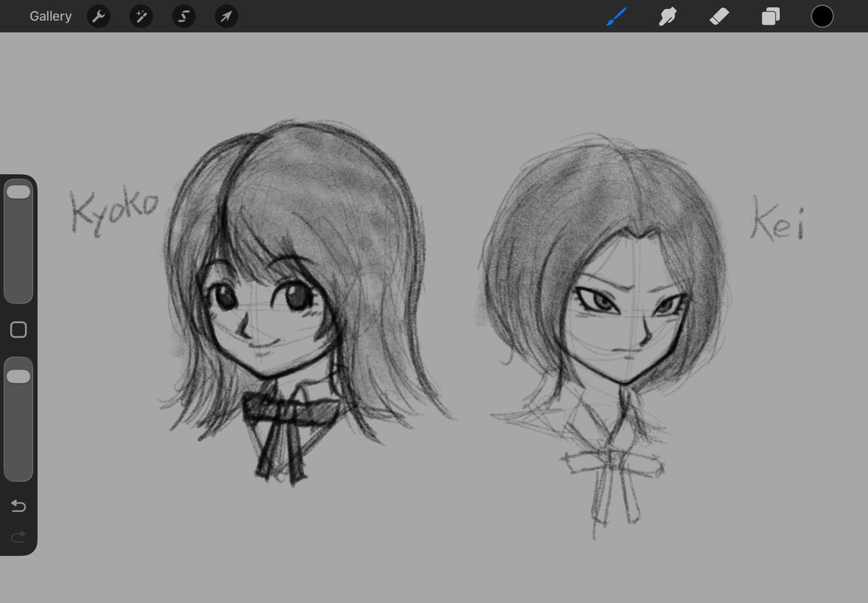Screen dimensions: 868x603
Task: Tap the square Modify button in sidebar
Action: point(19,330)
